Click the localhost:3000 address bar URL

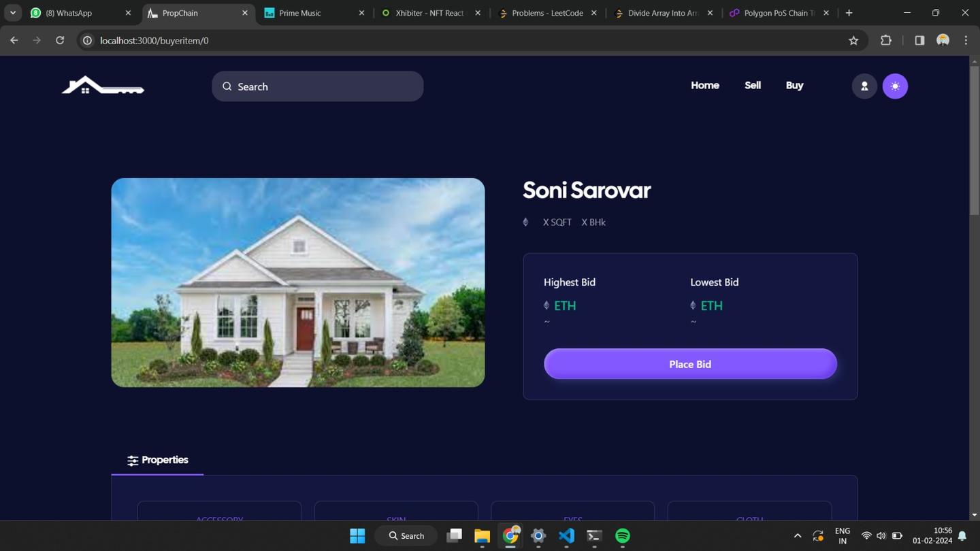point(154,41)
